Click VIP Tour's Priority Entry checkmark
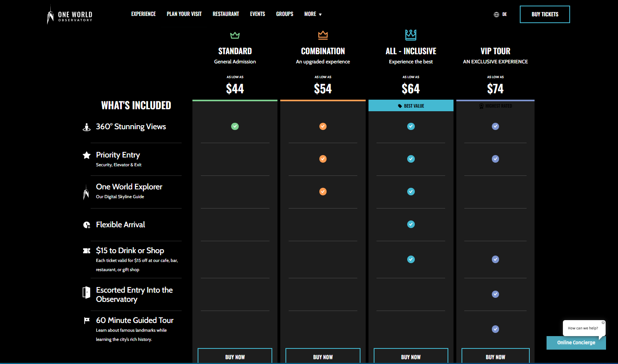The width and height of the screenshot is (618, 364). pos(495,159)
